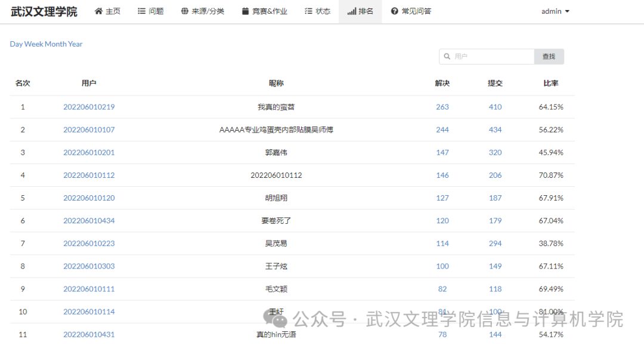Filter ranking by Day
The image size is (644, 345).
click(16, 44)
